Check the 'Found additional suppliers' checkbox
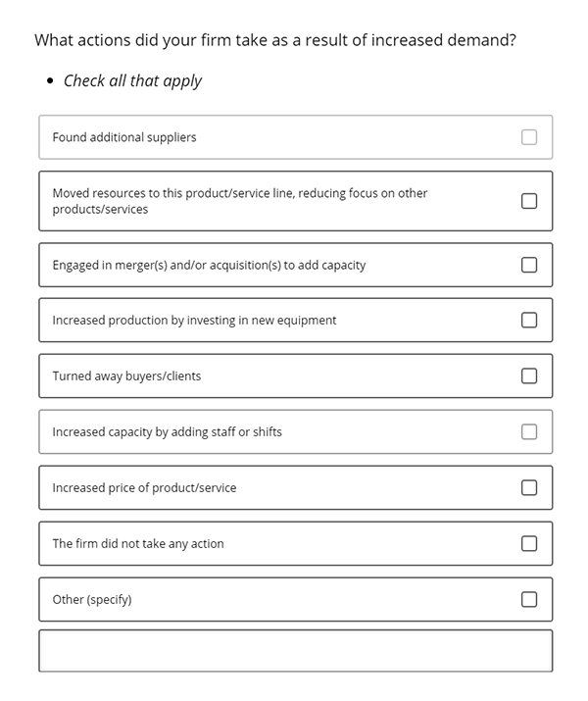The width and height of the screenshot is (588, 701). click(529, 137)
